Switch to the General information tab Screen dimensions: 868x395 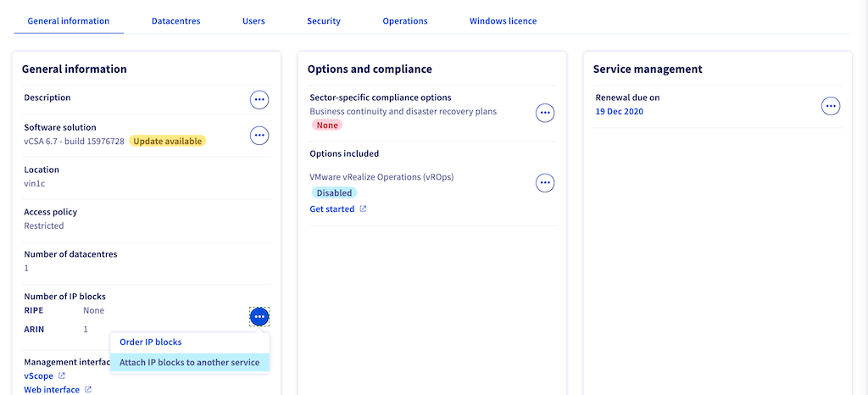(69, 21)
